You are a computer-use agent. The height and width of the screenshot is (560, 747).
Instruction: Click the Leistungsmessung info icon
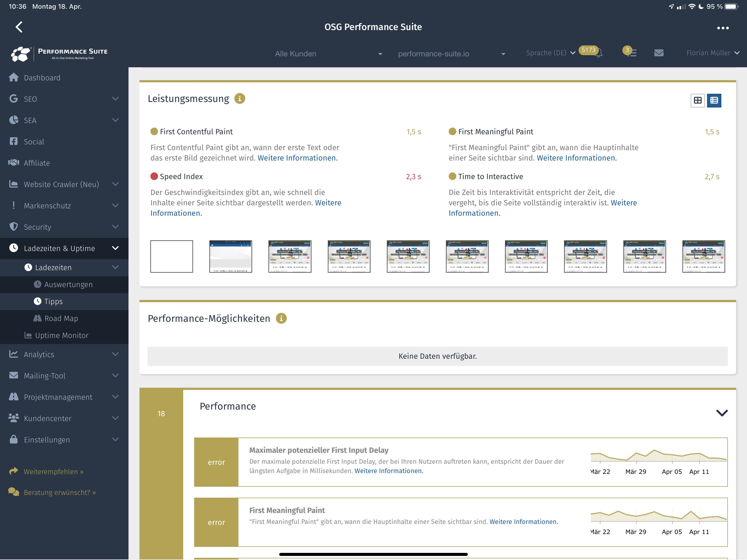coord(240,99)
